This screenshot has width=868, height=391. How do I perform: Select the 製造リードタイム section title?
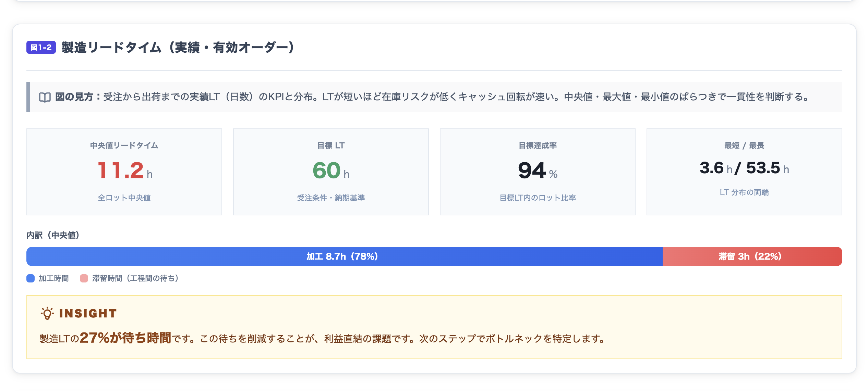[178, 47]
